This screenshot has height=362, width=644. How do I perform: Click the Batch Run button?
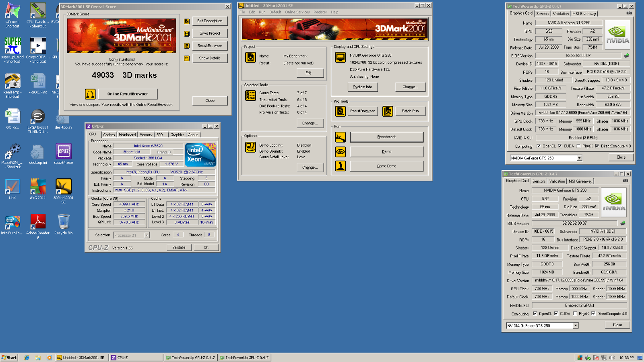(x=410, y=111)
